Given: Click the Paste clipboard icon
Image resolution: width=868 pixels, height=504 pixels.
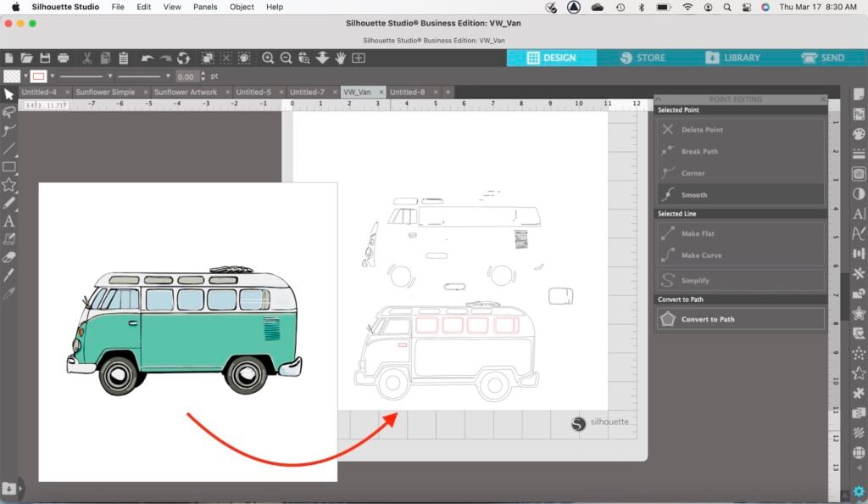Looking at the screenshot, I should (x=124, y=58).
